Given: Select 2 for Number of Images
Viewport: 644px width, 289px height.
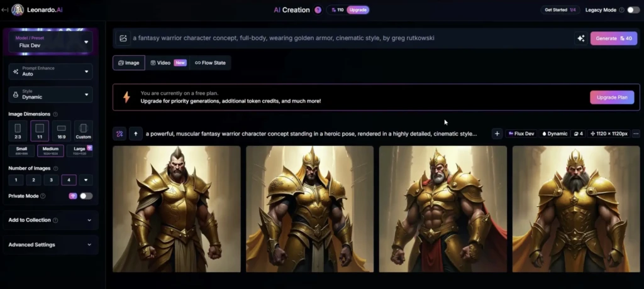Looking at the screenshot, I should point(34,180).
